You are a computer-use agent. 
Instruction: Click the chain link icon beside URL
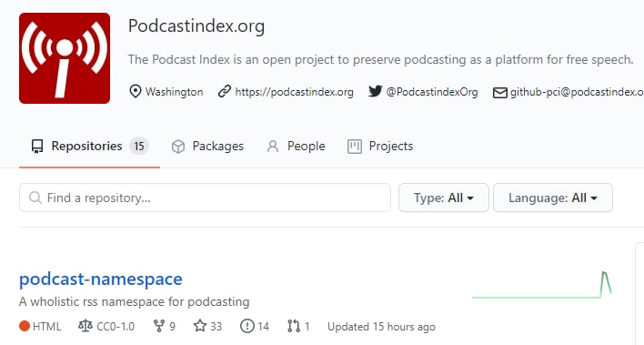click(225, 91)
